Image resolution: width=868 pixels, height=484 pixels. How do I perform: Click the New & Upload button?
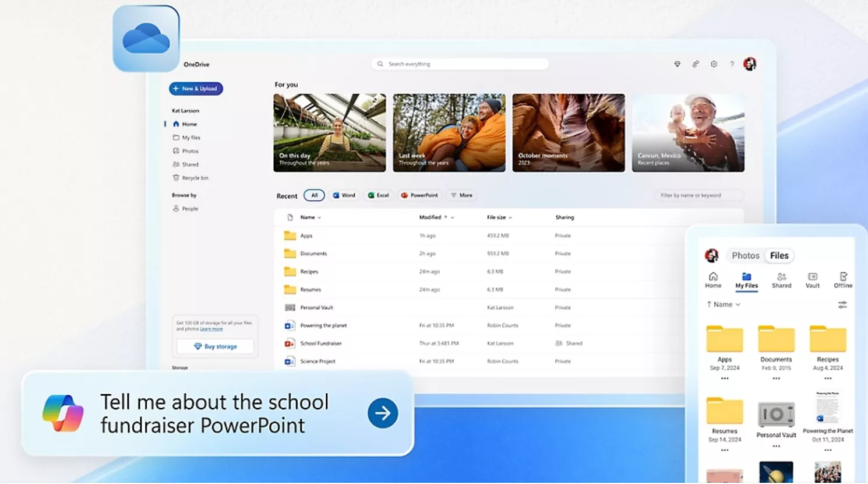[196, 89]
